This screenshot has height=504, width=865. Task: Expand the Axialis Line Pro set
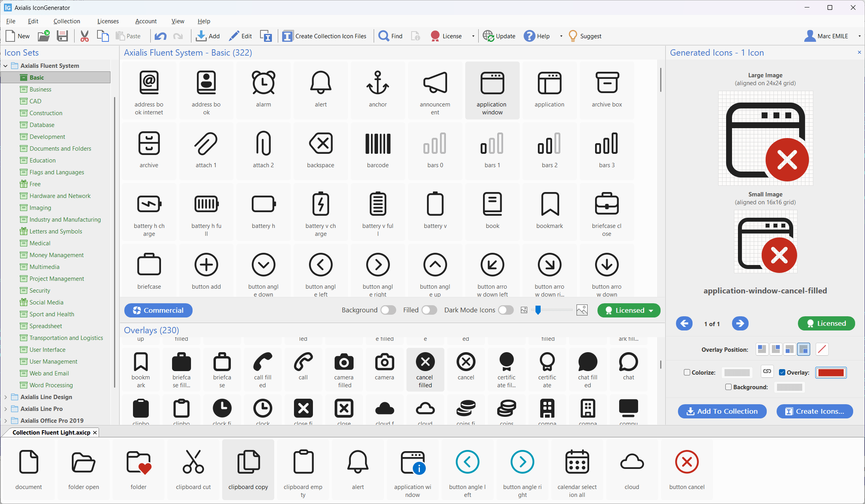6,409
